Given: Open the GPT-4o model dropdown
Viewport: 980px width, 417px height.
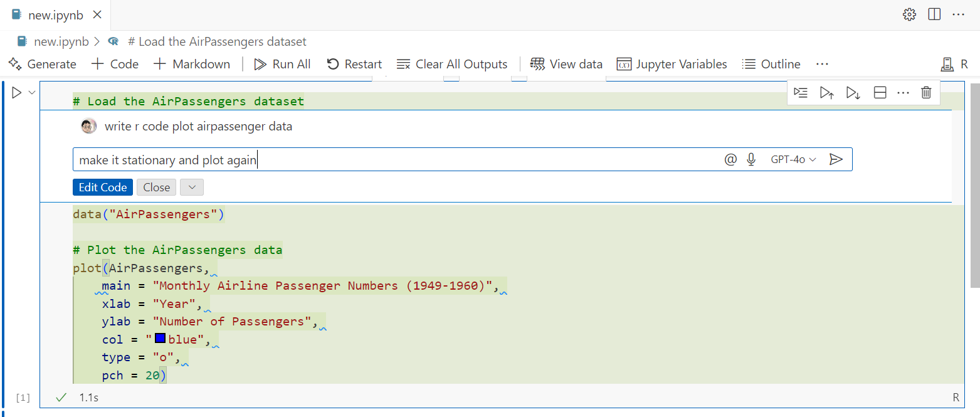Looking at the screenshot, I should 793,159.
